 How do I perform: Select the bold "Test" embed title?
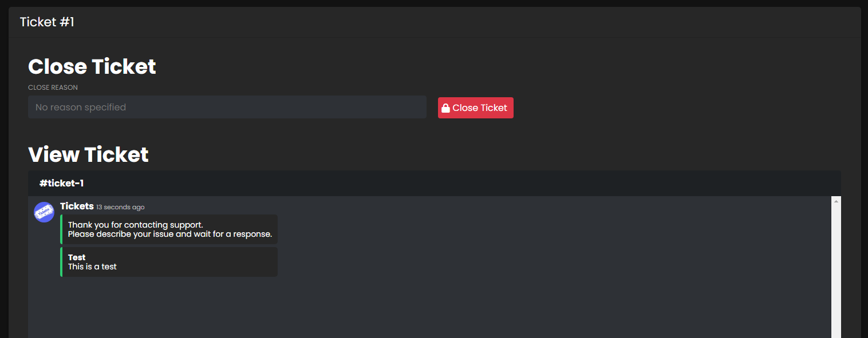click(77, 257)
